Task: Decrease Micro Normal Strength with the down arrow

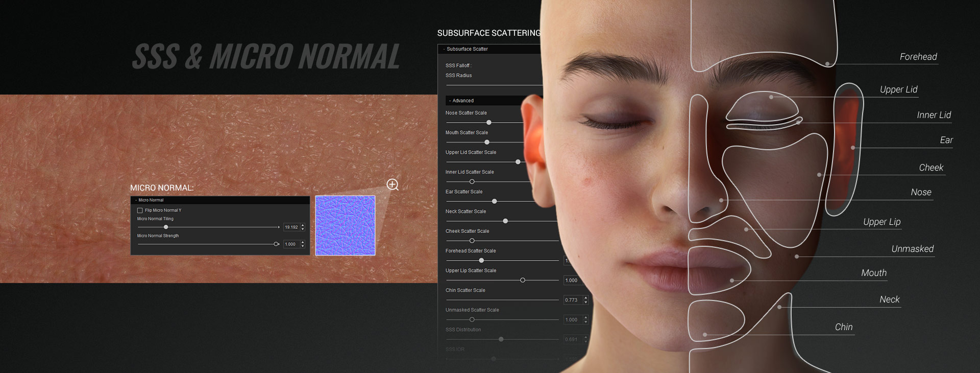Action: coord(303,246)
